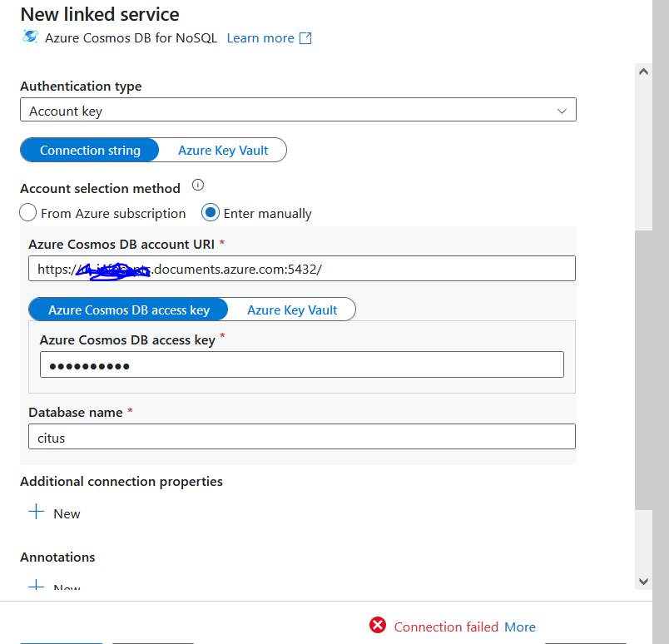Click the Azure Cosmos DB account URI field
Screen dimensions: 669x644
coord(416,269)
